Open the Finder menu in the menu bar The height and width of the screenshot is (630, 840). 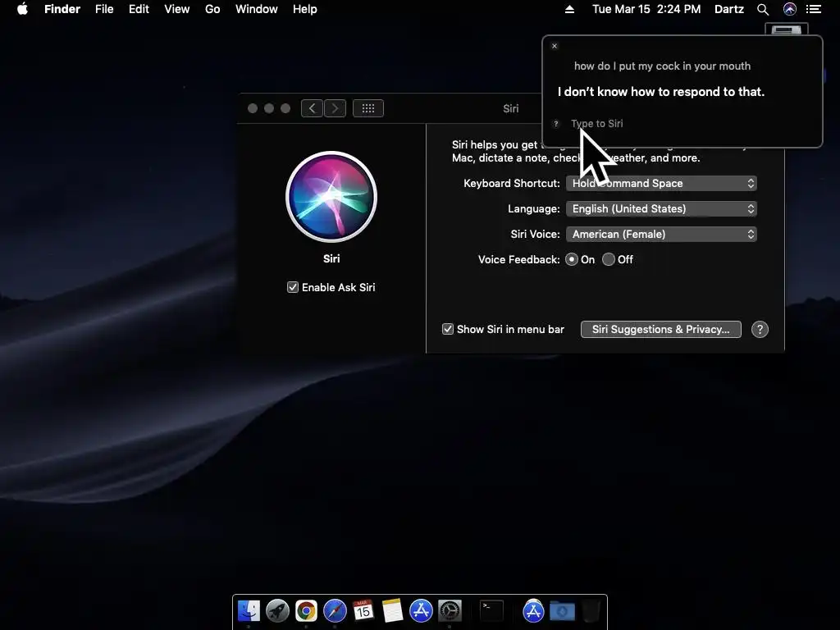pos(62,9)
